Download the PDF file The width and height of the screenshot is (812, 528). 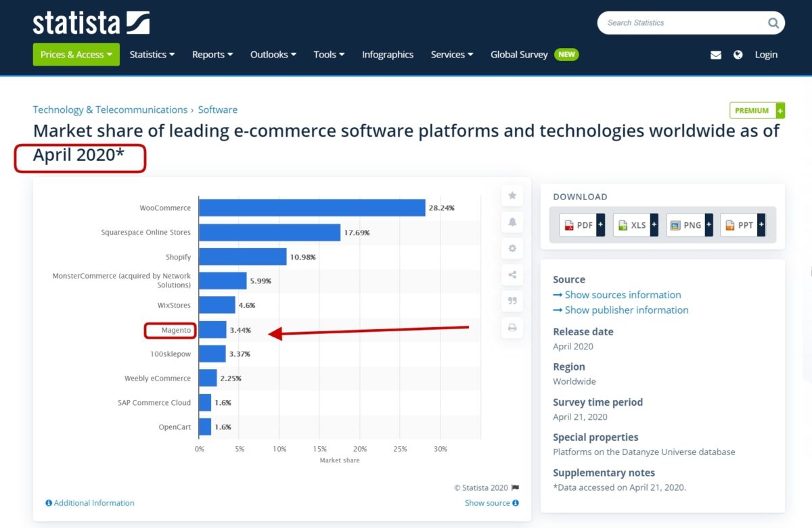[x=582, y=225]
